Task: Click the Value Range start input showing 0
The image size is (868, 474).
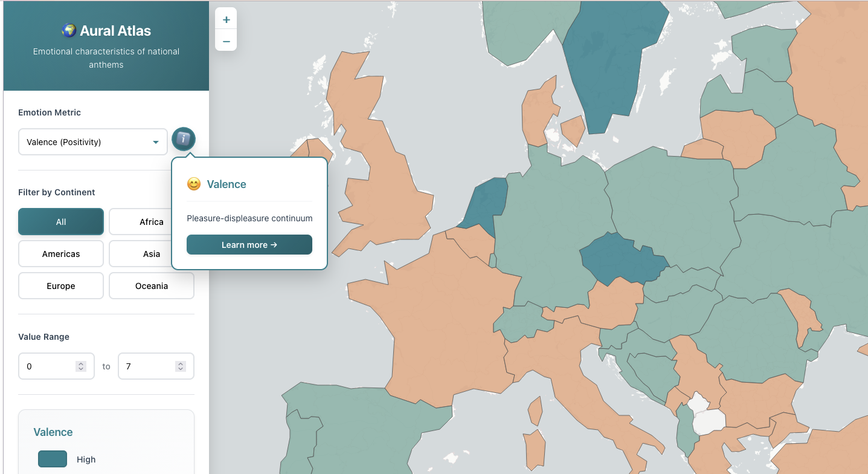Action: 48,366
